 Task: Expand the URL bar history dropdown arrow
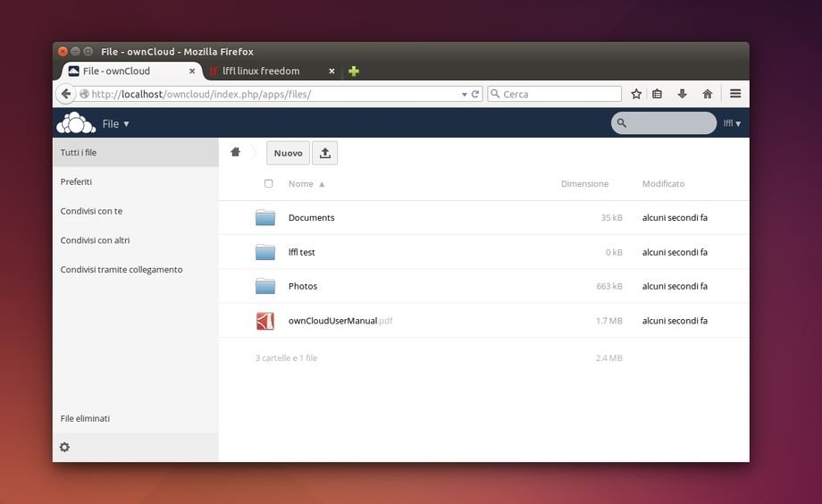coord(464,94)
